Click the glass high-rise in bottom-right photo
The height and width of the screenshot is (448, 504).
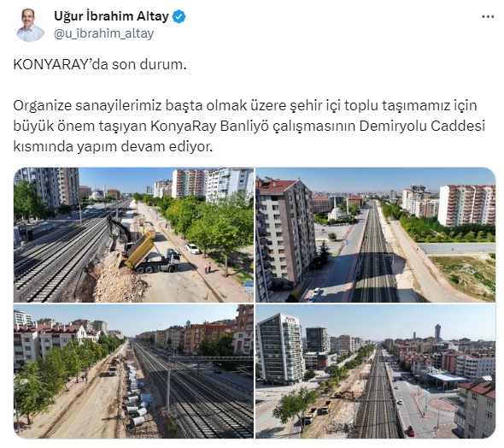pyautogui.click(x=280, y=348)
